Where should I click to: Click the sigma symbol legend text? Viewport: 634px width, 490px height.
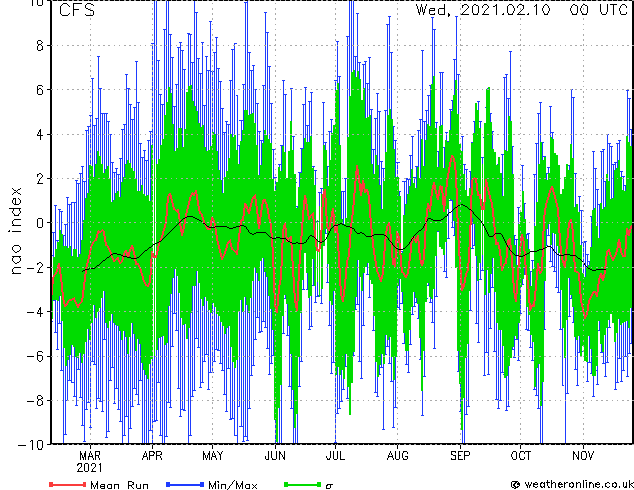[329, 486]
